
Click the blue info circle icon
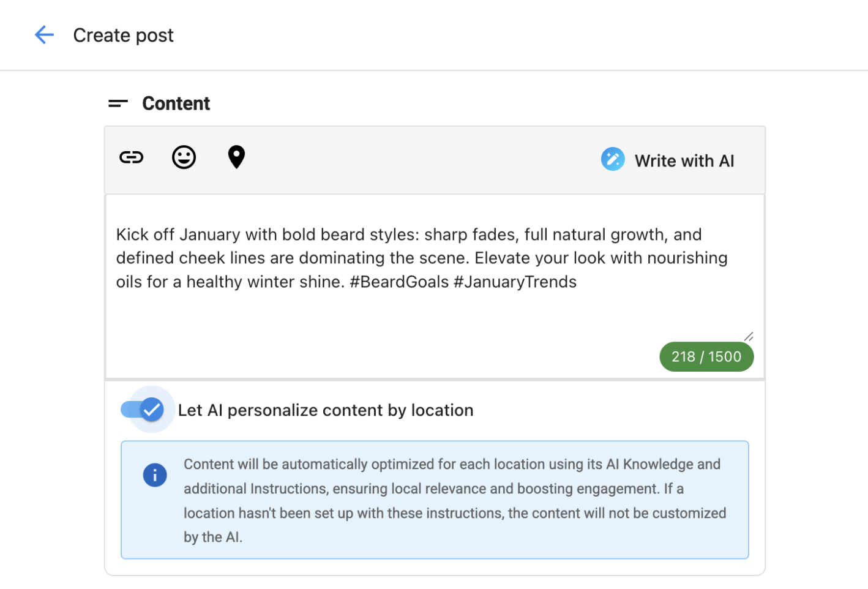tap(155, 475)
